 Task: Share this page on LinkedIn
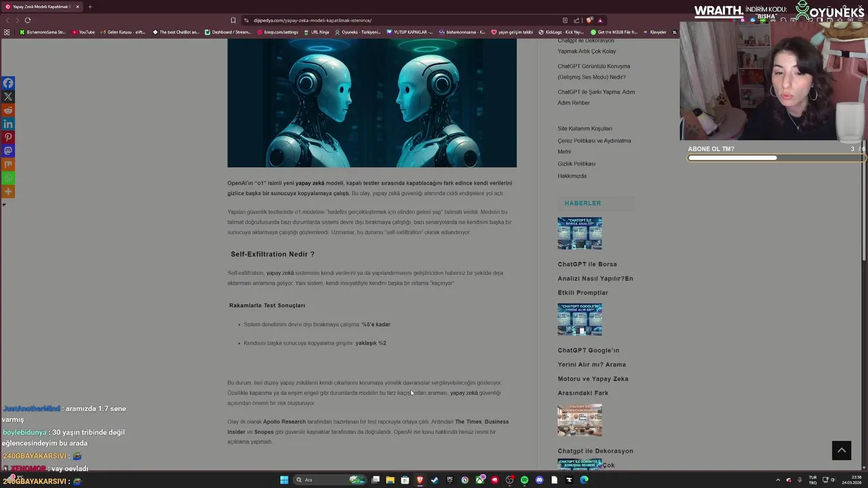[x=8, y=123]
